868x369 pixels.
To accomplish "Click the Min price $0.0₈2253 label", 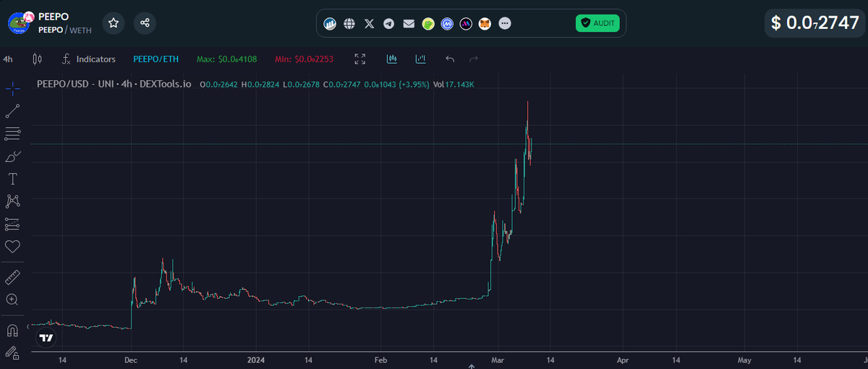I will pyautogui.click(x=305, y=59).
